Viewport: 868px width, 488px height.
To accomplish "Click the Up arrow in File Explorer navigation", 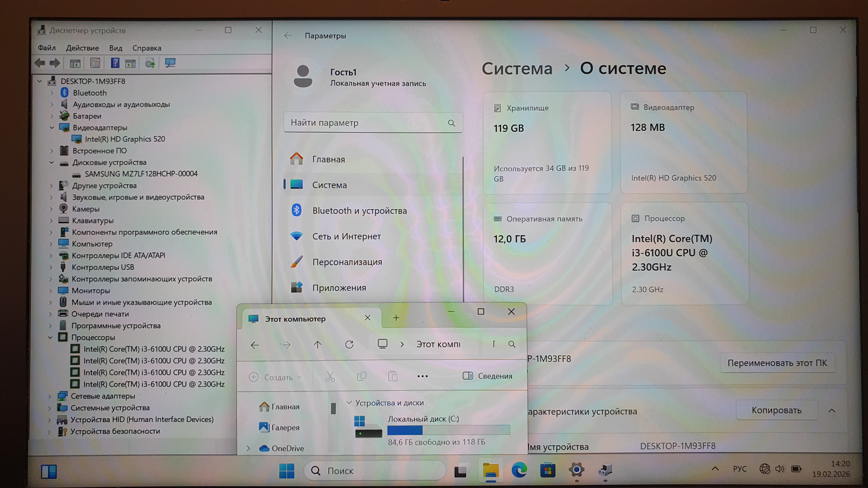I will [317, 344].
